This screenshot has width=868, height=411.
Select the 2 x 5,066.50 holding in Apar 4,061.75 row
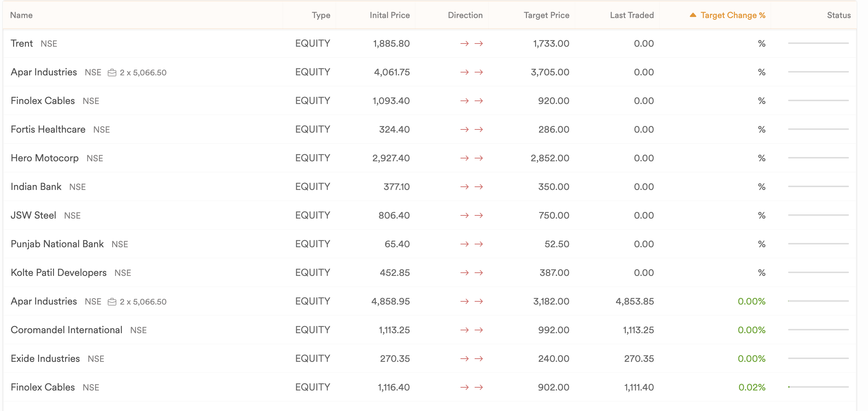coord(143,73)
